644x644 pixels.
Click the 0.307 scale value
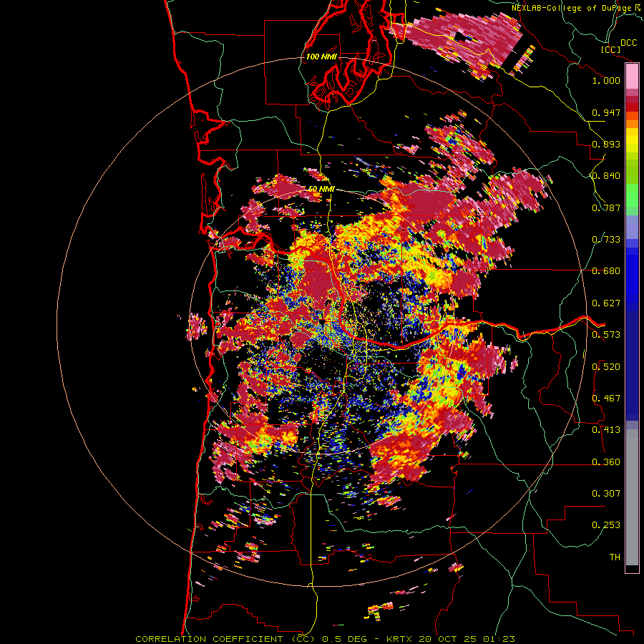pos(606,494)
